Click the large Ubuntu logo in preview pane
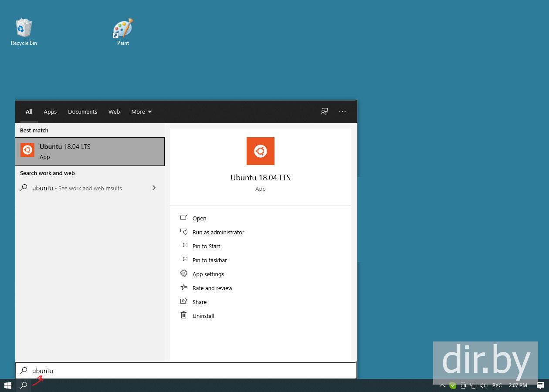This screenshot has width=549, height=392. pyautogui.click(x=261, y=151)
